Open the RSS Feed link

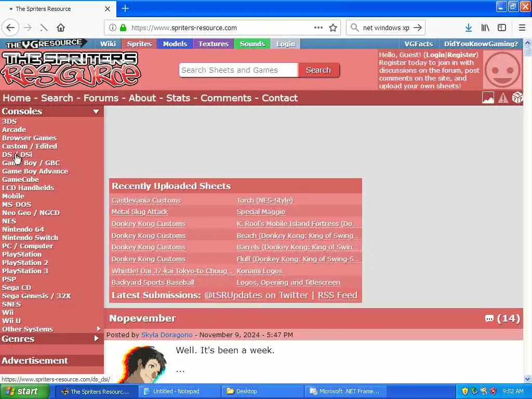[x=337, y=295]
